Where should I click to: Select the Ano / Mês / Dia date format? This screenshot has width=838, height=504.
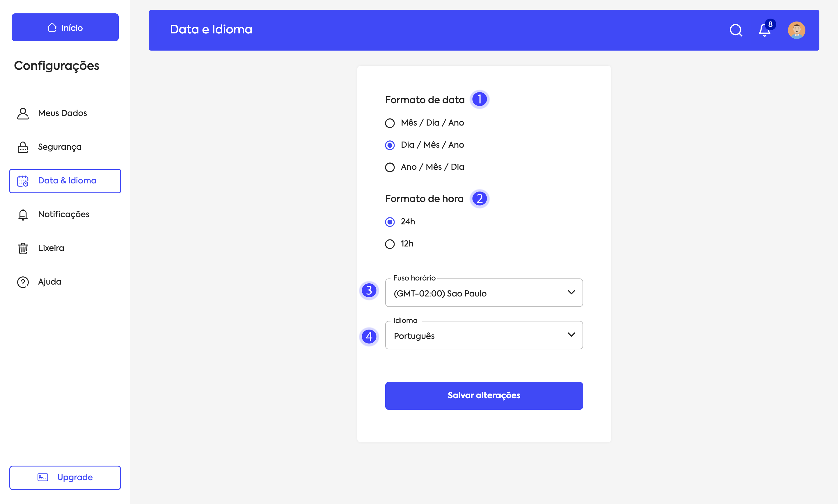[x=390, y=167]
